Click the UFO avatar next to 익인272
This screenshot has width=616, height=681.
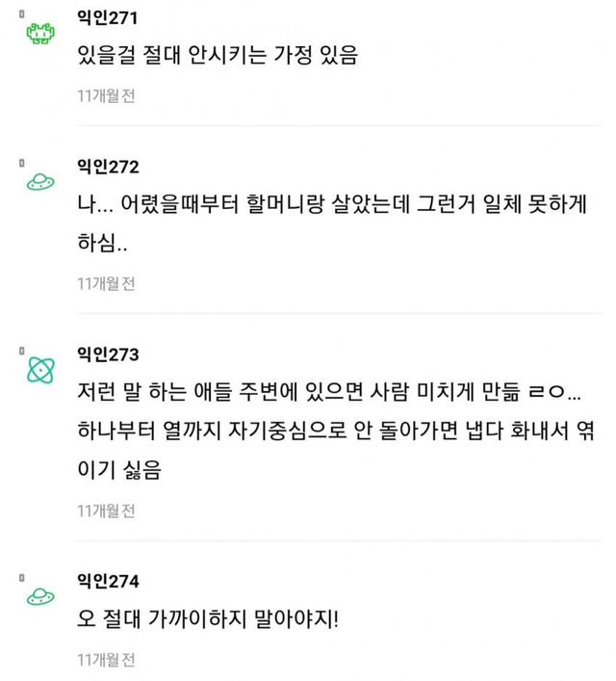click(40, 180)
